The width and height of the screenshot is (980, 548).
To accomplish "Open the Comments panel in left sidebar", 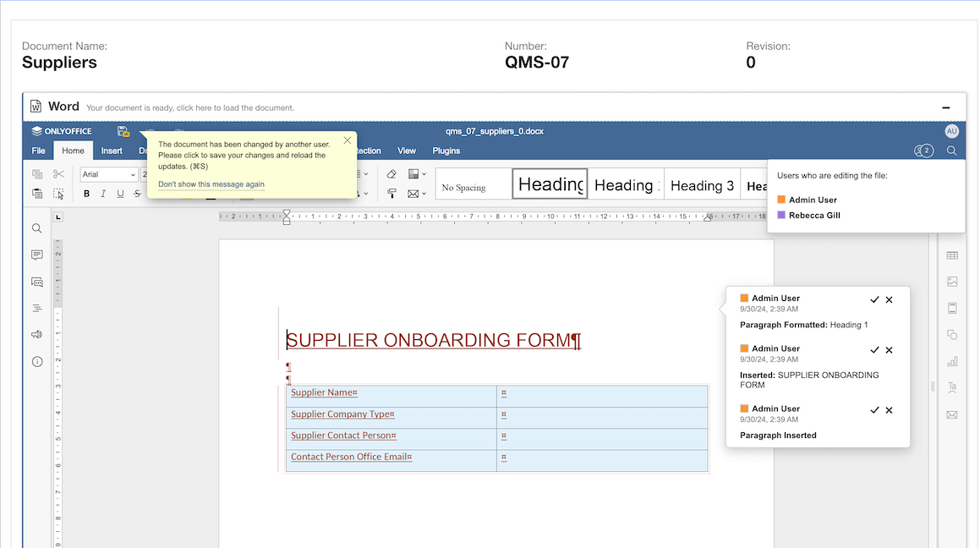I will coord(37,255).
